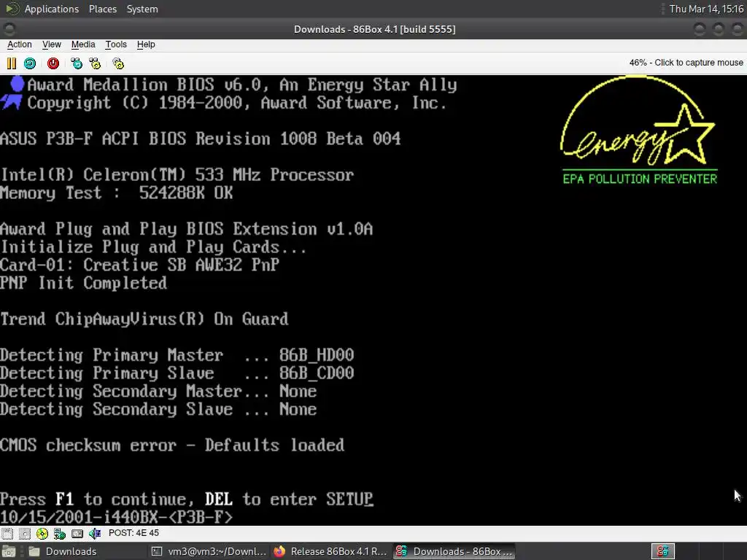Open the Applications panel menu

pyautogui.click(x=52, y=9)
